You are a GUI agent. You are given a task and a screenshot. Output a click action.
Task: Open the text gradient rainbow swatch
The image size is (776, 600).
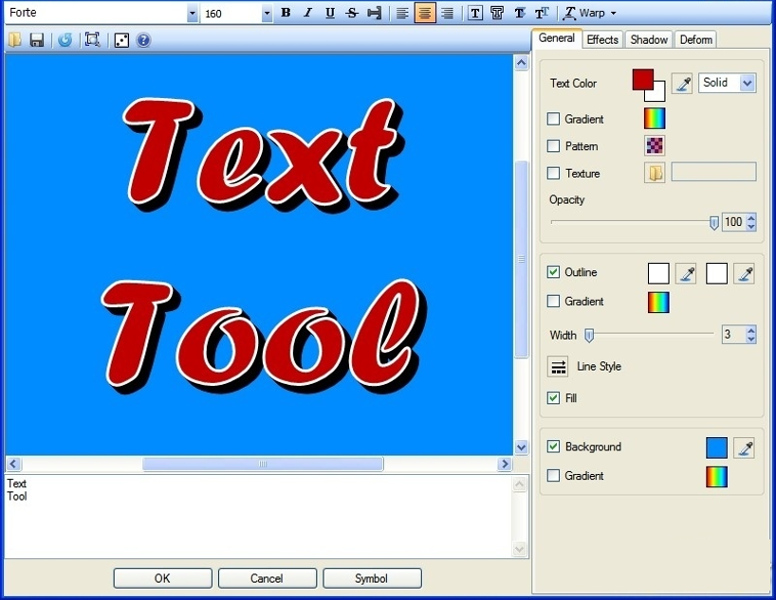pyautogui.click(x=655, y=119)
